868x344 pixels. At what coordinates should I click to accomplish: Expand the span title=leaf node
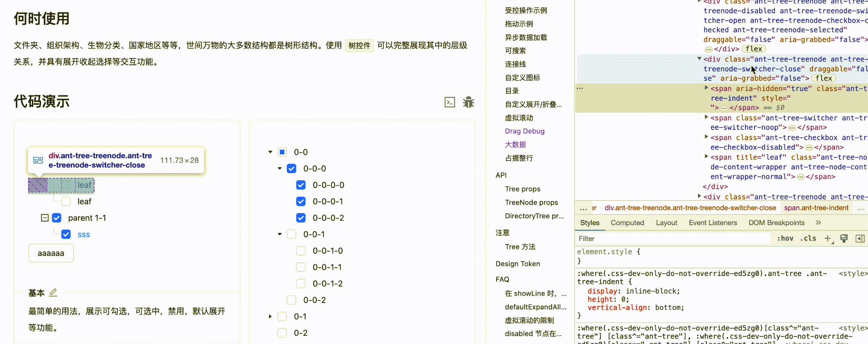pyautogui.click(x=706, y=156)
